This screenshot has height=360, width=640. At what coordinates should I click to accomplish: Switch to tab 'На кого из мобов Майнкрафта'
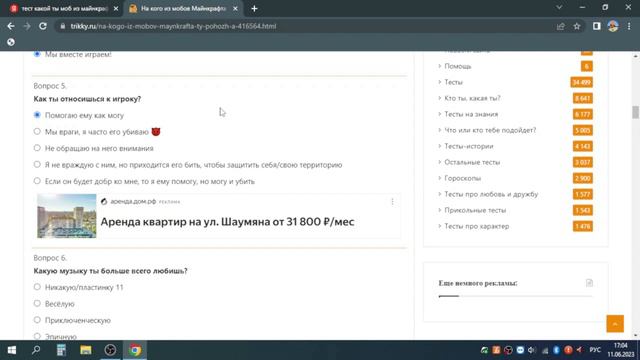[183, 9]
